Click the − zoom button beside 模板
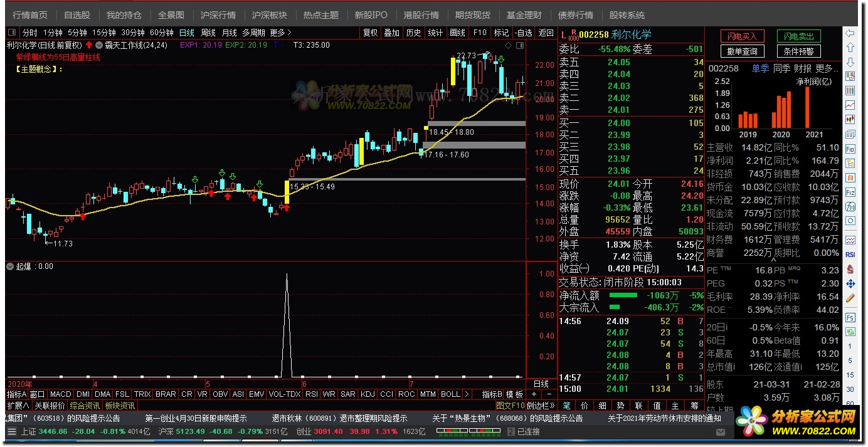The width and height of the screenshot is (868, 447). pos(549,394)
